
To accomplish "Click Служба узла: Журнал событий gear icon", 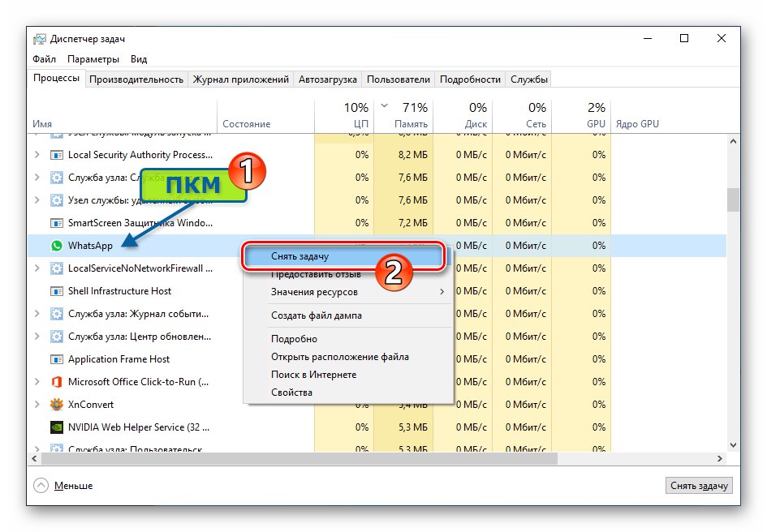I will coord(57,314).
